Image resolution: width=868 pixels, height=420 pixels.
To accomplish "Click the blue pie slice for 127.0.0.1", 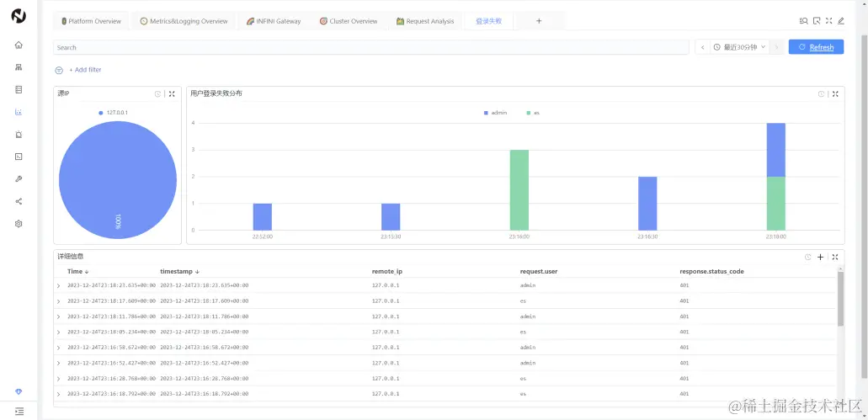I will pos(118,180).
